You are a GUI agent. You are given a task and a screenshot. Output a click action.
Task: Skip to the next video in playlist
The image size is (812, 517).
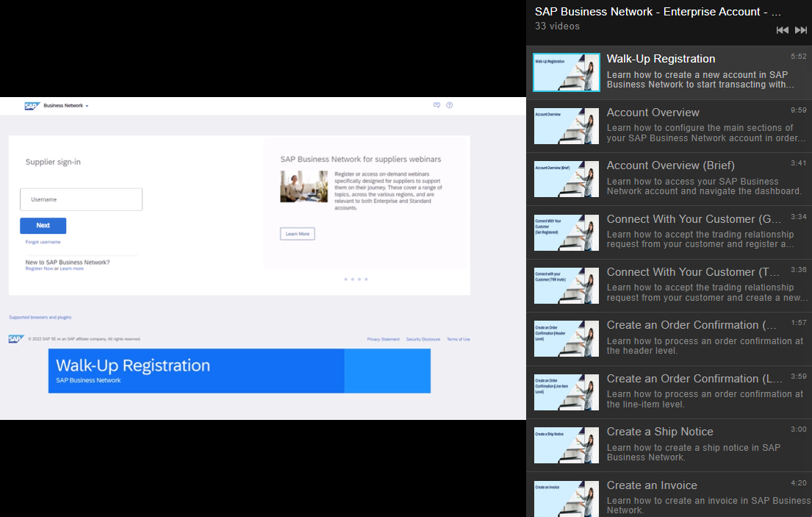(801, 30)
